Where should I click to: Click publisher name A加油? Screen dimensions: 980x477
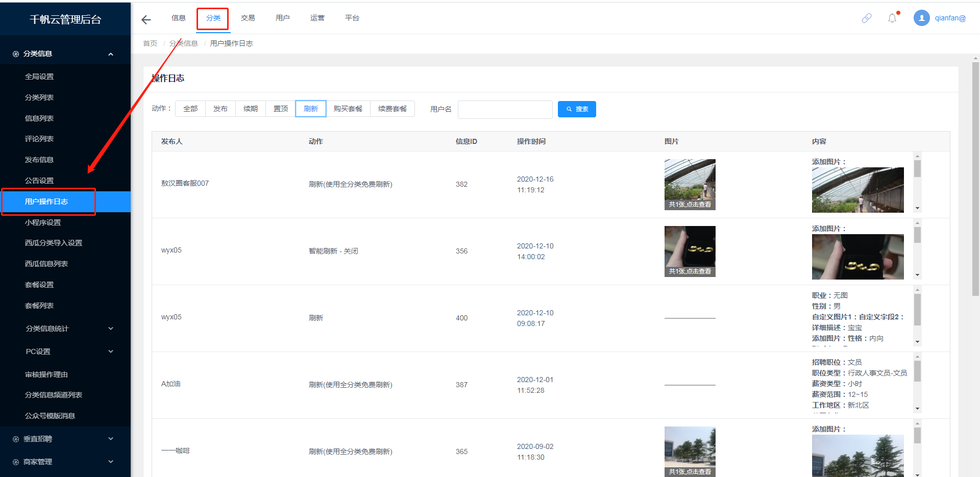pos(171,384)
